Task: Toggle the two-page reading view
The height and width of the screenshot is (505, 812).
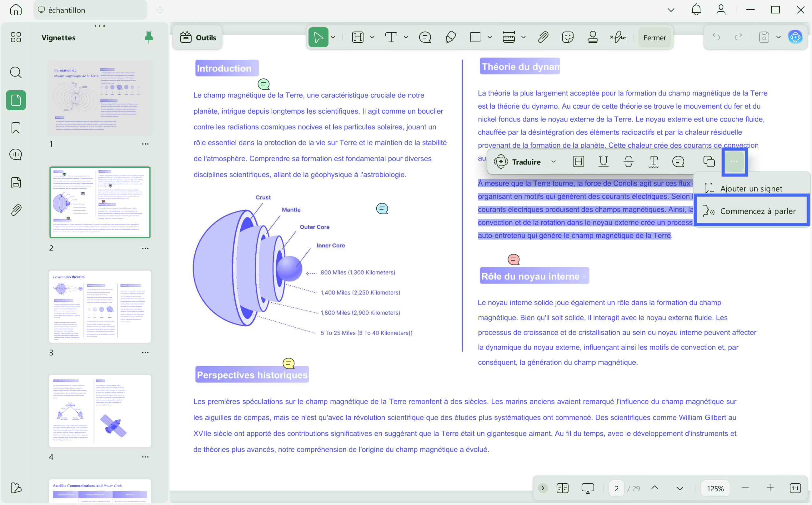Action: [562, 488]
